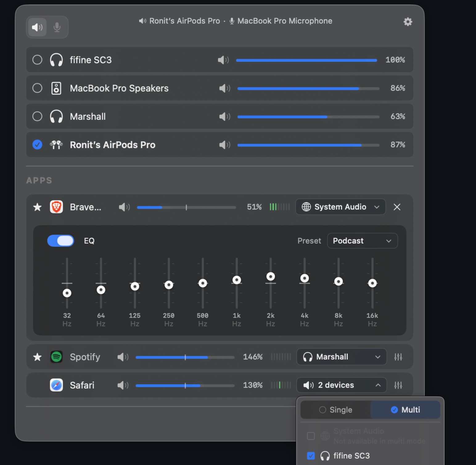This screenshot has height=465, width=476.
Task: Open the Podcast preset dropdown
Action: [362, 241]
